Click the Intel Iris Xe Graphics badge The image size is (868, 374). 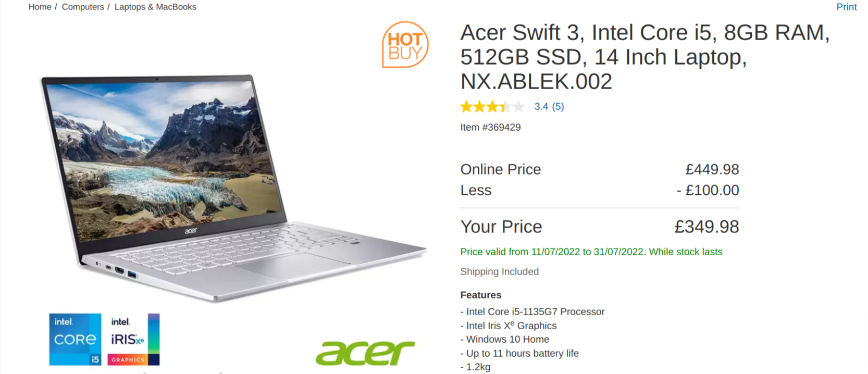[x=133, y=339]
